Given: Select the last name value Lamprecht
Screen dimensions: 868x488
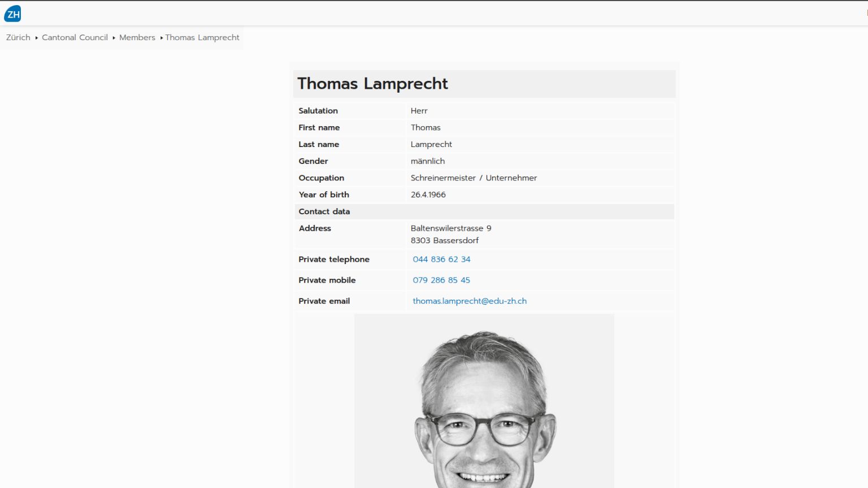Looking at the screenshot, I should (431, 144).
